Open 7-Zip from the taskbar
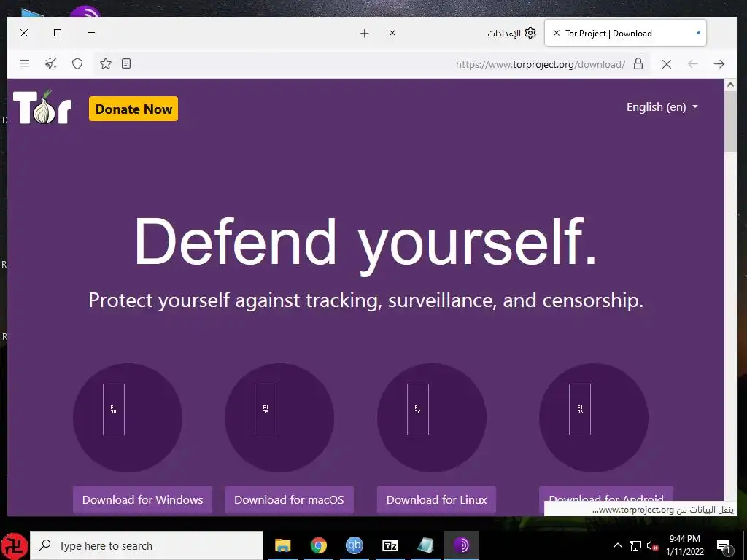 [390, 545]
